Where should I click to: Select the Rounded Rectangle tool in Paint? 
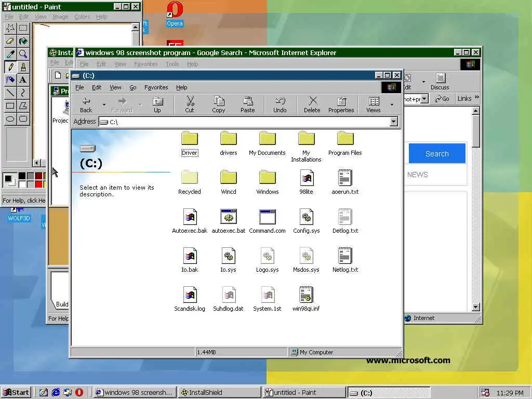click(23, 119)
